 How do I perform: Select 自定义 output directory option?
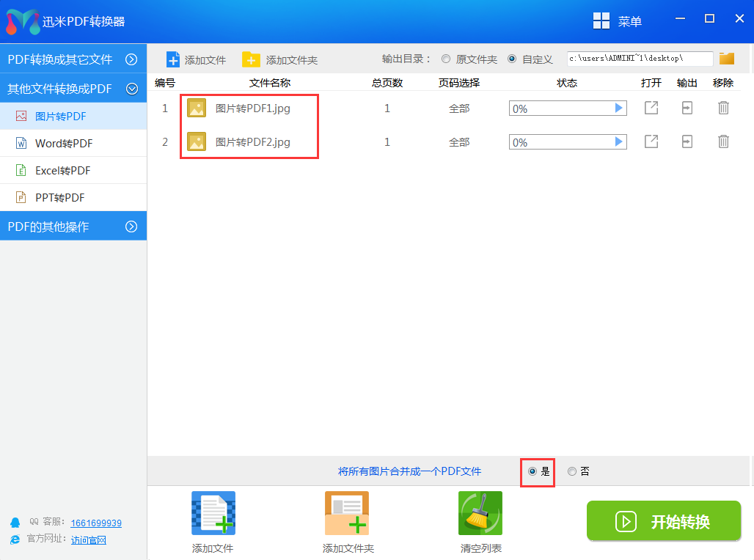point(512,59)
